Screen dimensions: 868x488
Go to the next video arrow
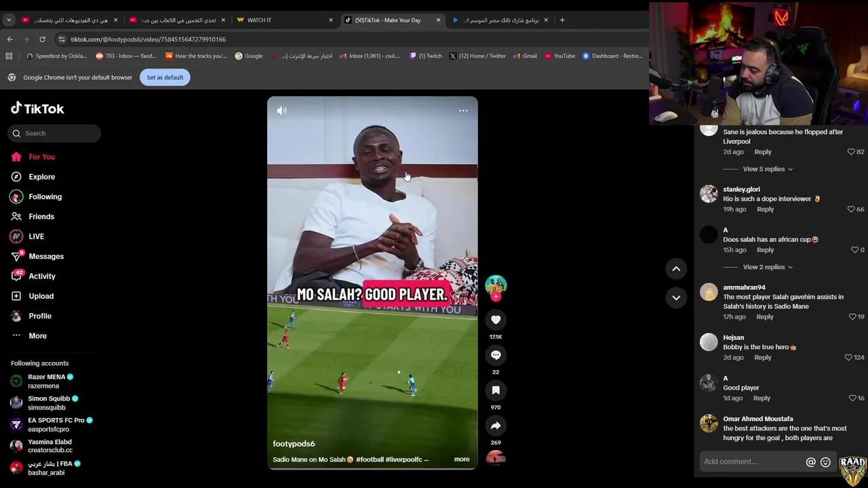(676, 298)
